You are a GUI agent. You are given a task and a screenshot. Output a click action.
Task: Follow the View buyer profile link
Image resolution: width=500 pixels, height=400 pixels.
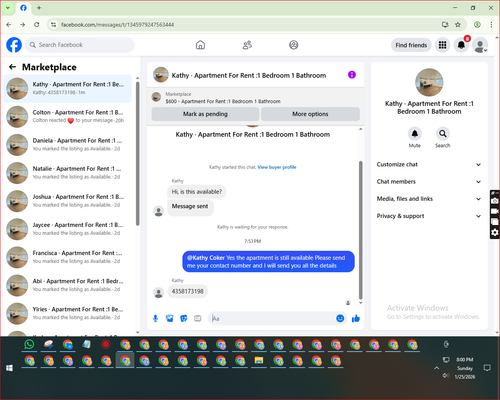[x=277, y=167]
